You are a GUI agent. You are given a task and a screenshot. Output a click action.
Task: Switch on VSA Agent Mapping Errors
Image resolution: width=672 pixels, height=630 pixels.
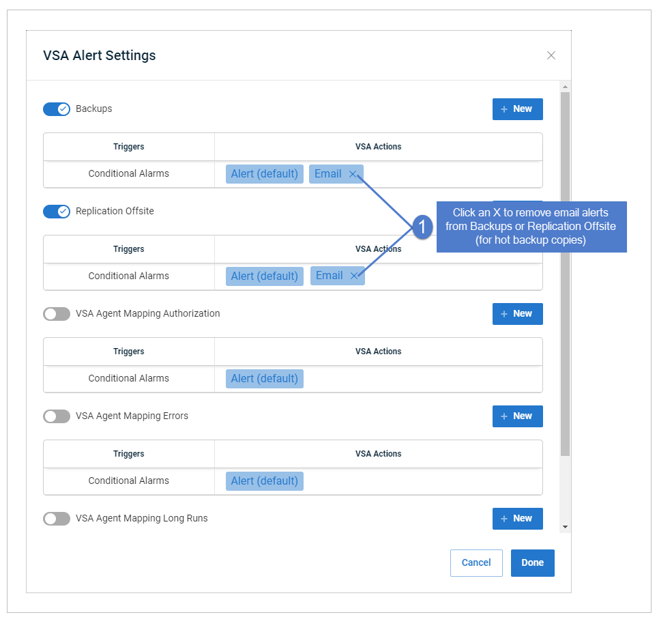click(57, 416)
